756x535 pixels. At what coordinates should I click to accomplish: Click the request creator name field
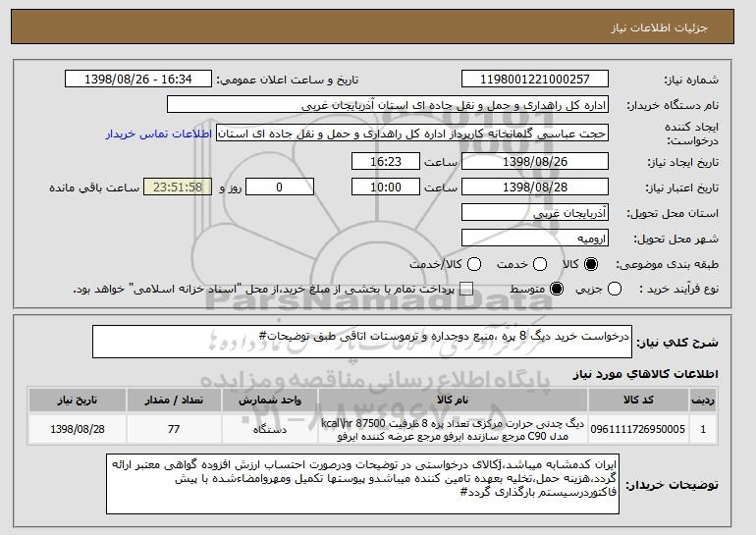click(x=412, y=134)
